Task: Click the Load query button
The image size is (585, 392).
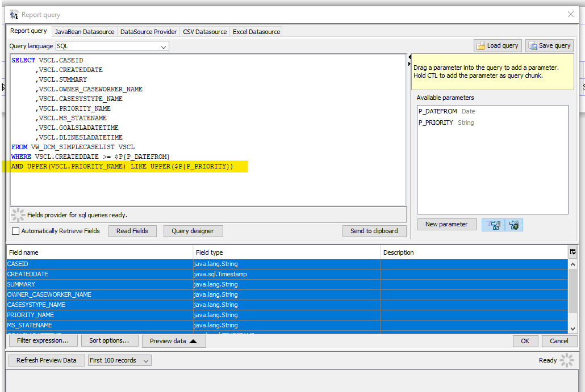Action: (498, 45)
